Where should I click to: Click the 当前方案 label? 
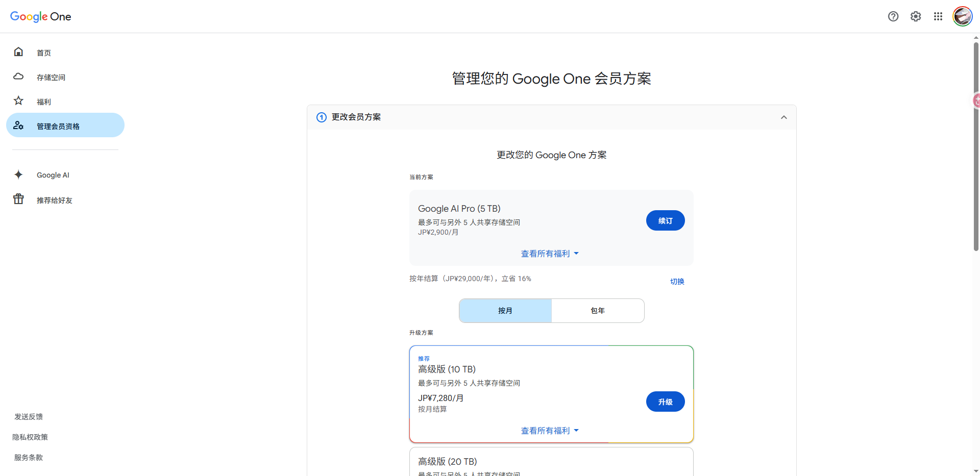click(421, 177)
